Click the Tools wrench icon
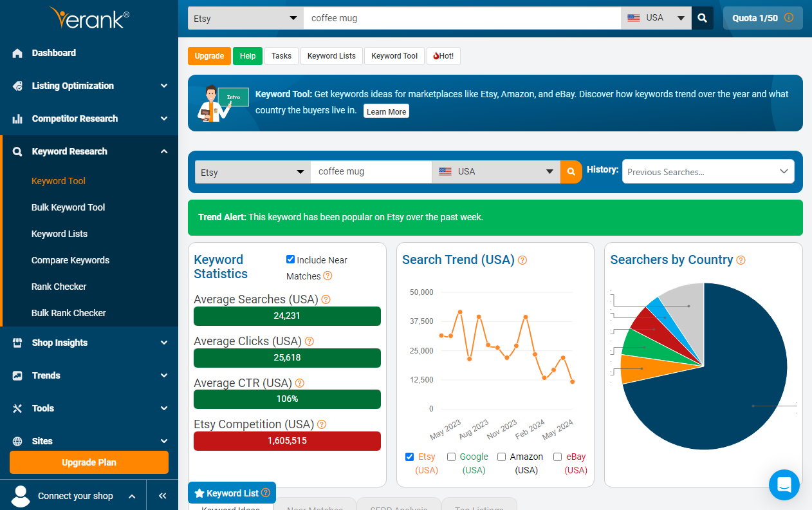Viewport: 812px width, 510px height. [17, 409]
